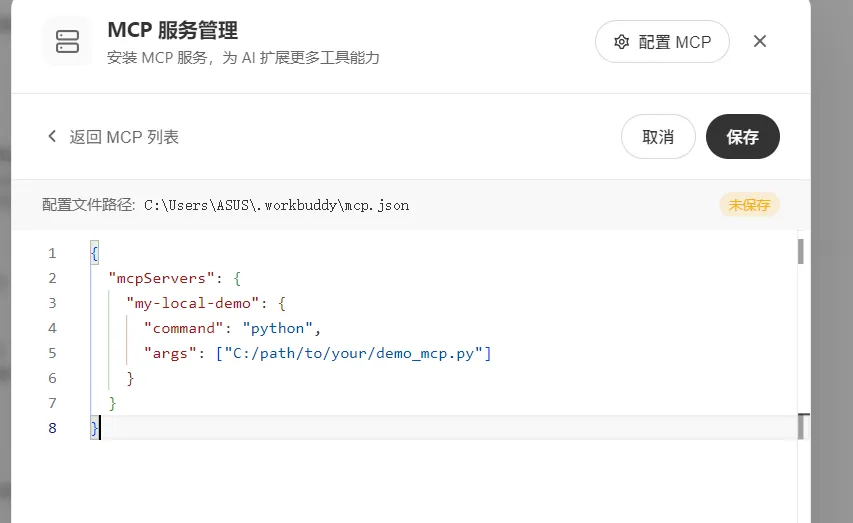The width and height of the screenshot is (853, 523).
Task: Click the "args" key on line 5
Action: [x=170, y=353]
